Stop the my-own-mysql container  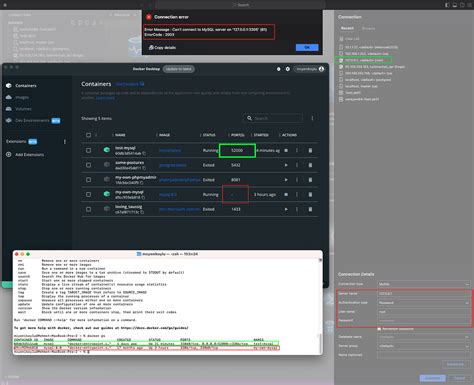286,194
